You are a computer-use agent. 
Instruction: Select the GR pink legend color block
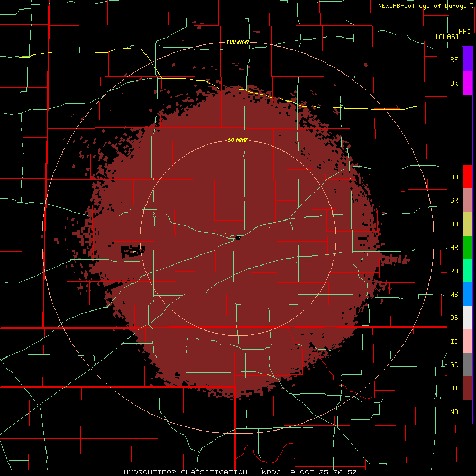click(x=467, y=200)
